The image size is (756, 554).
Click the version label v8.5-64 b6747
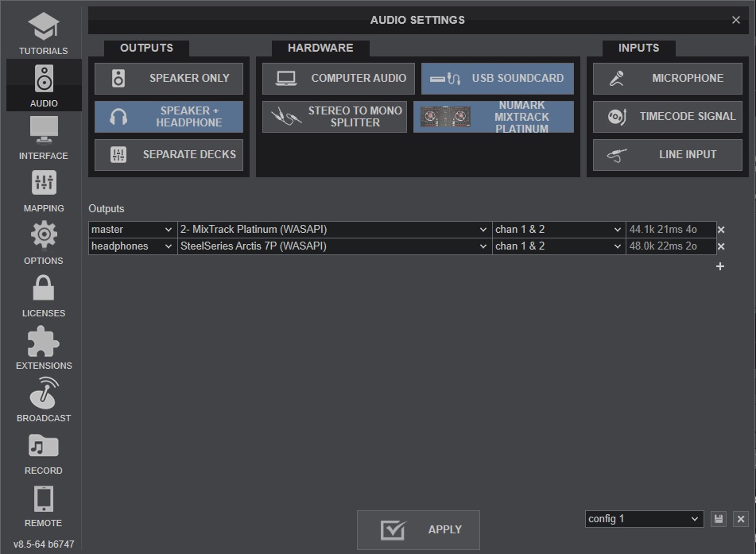(44, 544)
